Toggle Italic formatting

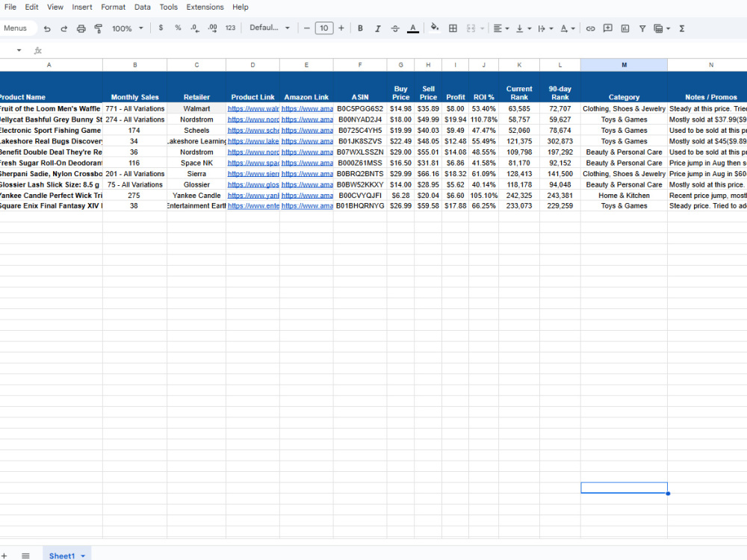pyautogui.click(x=377, y=28)
